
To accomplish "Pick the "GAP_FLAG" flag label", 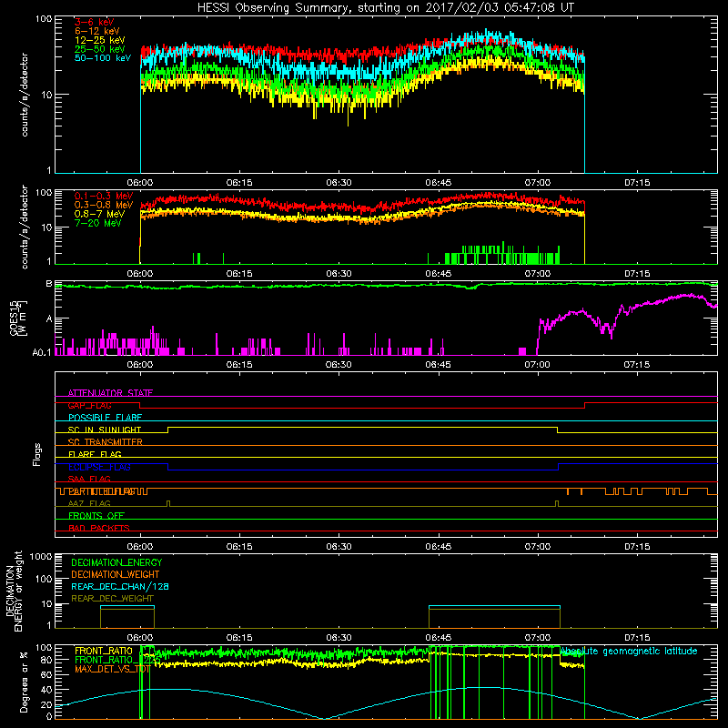I will point(89,405).
